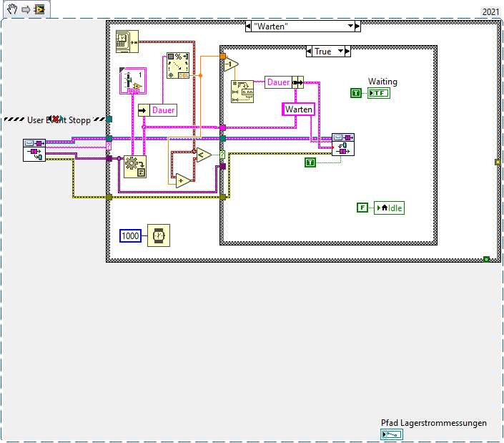Image resolution: width=504 pixels, height=443 pixels.
Task: Click the Idle local variable
Action: (389, 208)
